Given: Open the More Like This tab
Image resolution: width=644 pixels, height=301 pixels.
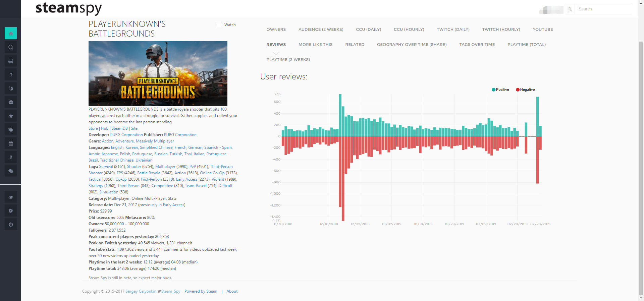Looking at the screenshot, I should (x=316, y=45).
